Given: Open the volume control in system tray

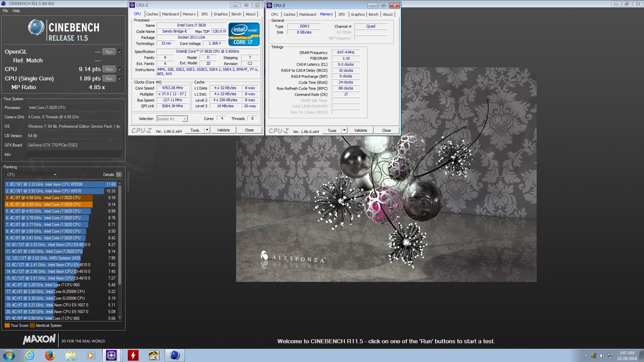Looking at the screenshot, I should (x=602, y=356).
